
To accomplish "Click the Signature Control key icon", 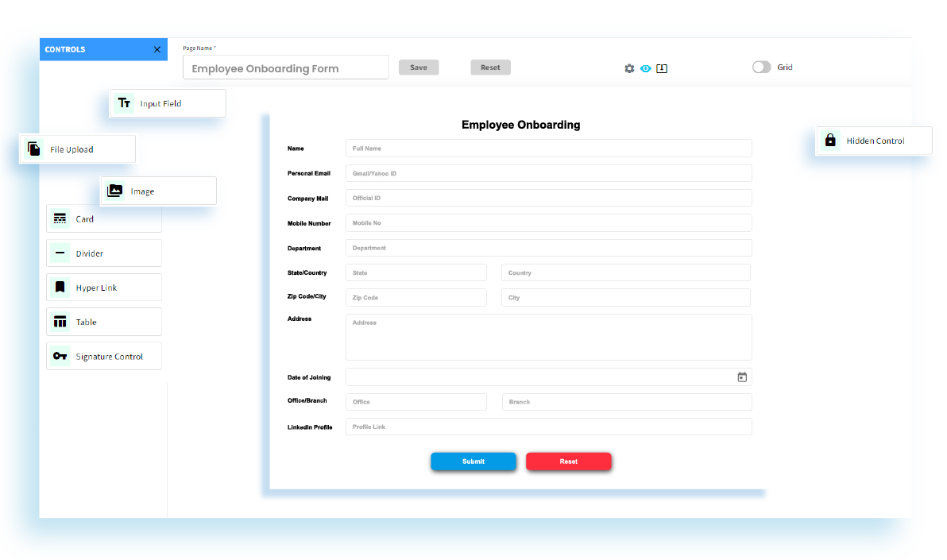I will [60, 355].
